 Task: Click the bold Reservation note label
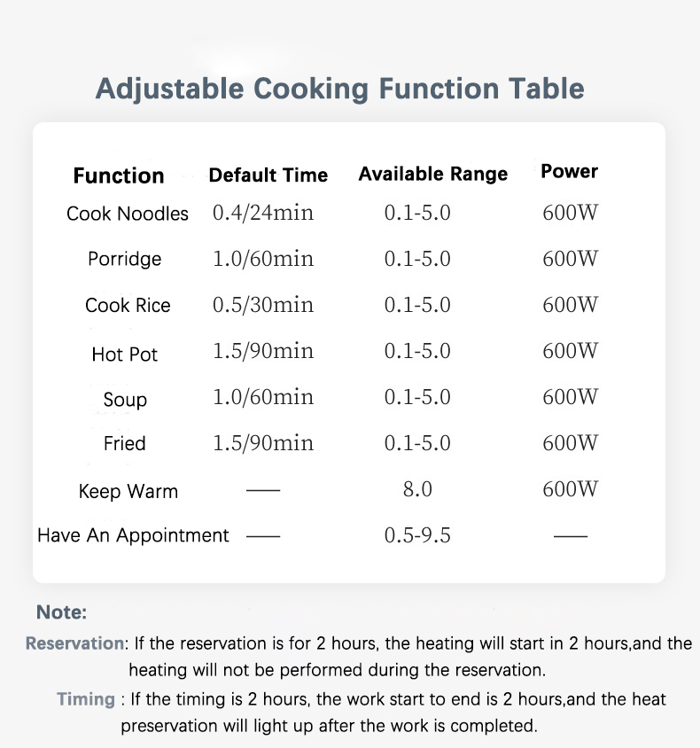point(75,643)
